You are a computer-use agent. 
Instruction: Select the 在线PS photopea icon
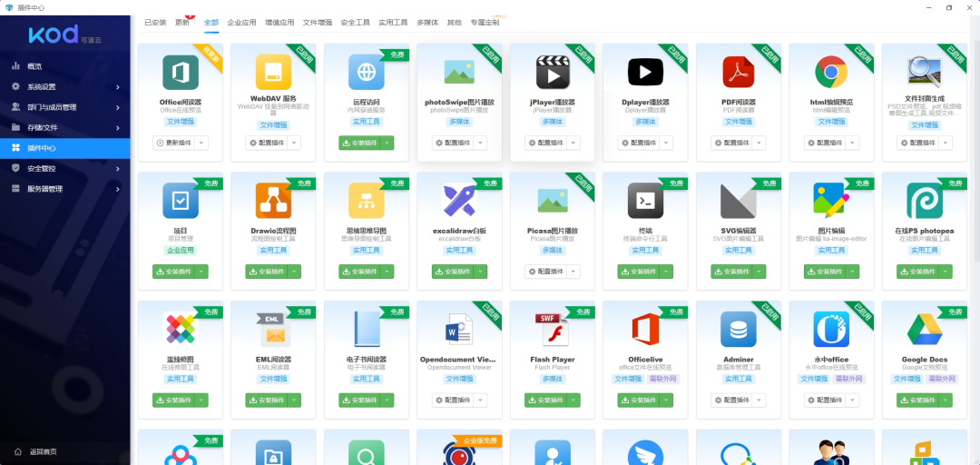click(925, 201)
